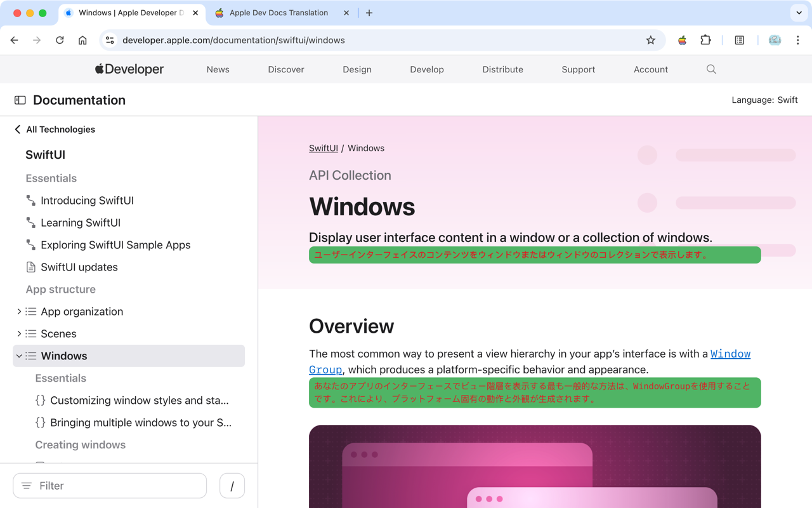The width and height of the screenshot is (812, 508).
Task: Follow the WindowGroup link in Overview
Action: (x=730, y=354)
